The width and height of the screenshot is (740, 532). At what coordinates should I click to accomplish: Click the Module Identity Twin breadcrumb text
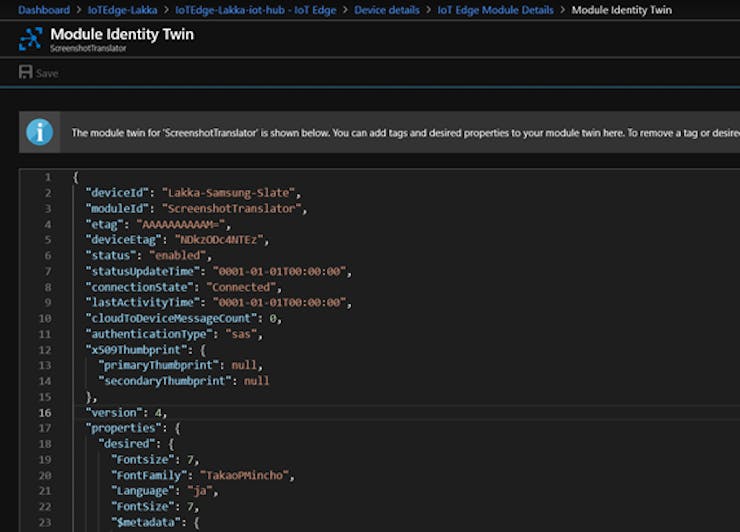(622, 10)
